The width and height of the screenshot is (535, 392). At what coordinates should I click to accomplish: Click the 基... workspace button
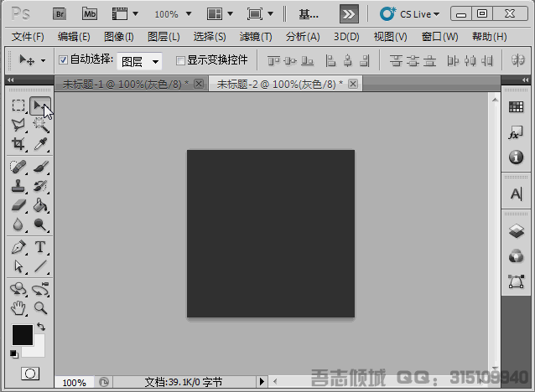(x=309, y=14)
